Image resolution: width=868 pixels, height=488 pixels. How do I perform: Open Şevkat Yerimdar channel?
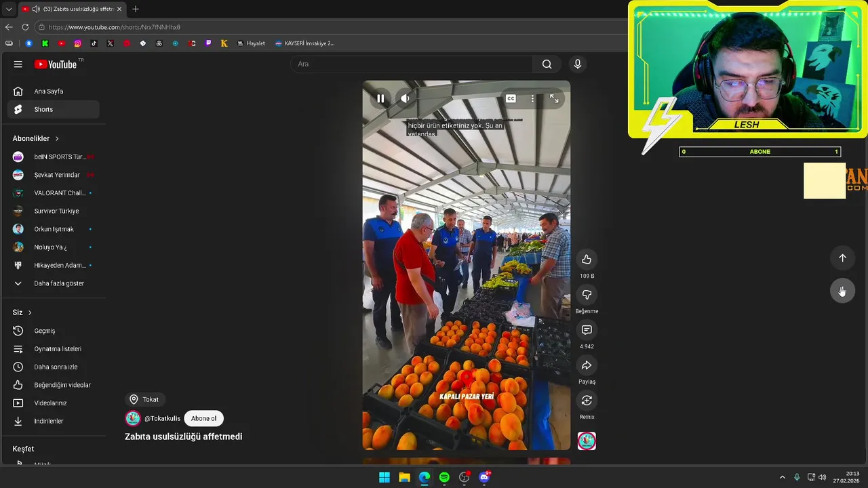tap(54, 175)
